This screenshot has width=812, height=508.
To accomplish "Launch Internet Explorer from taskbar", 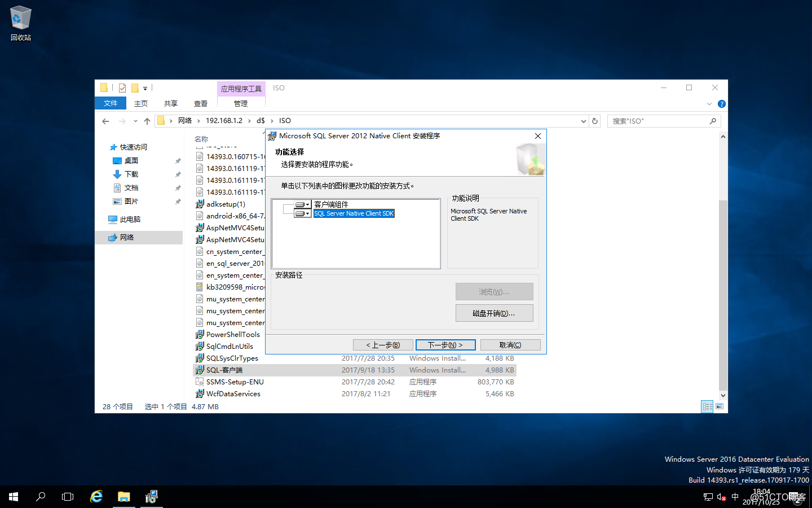I will point(96,497).
